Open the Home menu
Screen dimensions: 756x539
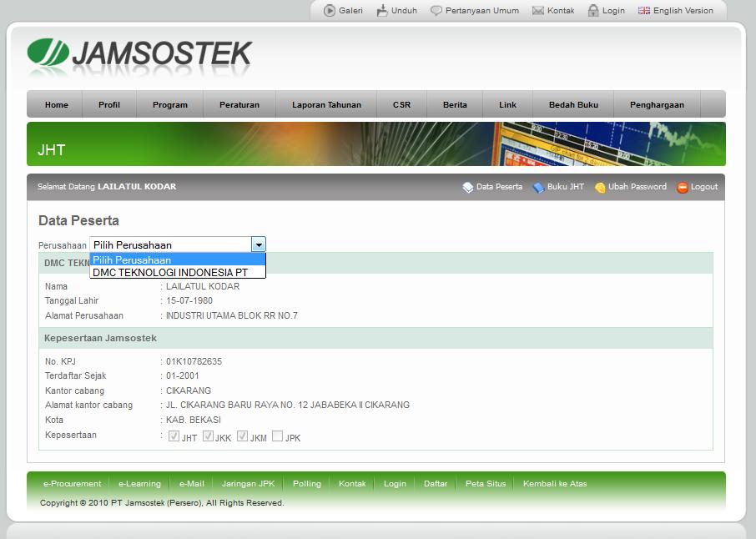pyautogui.click(x=57, y=104)
